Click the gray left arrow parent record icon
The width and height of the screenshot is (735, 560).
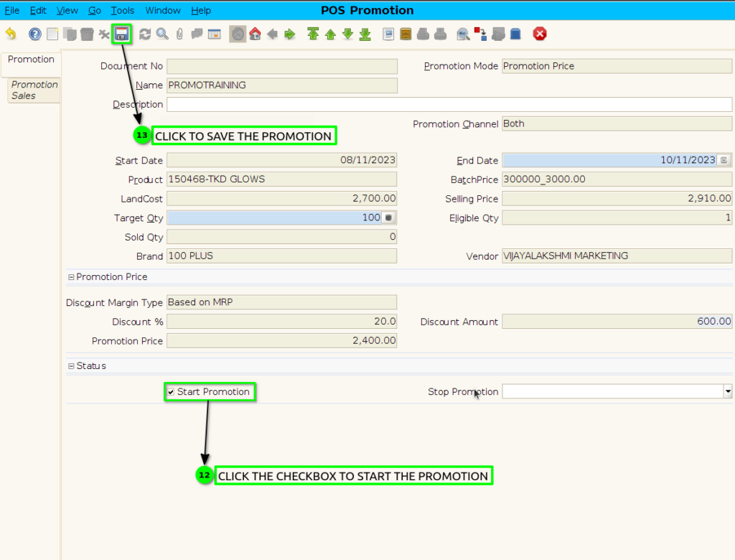point(272,34)
